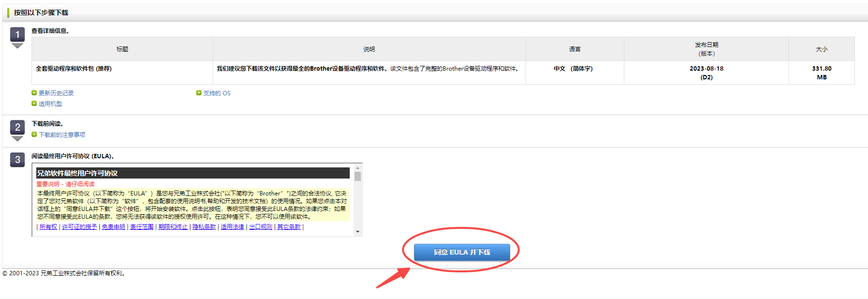View the 隐私条款 link

click(204, 227)
